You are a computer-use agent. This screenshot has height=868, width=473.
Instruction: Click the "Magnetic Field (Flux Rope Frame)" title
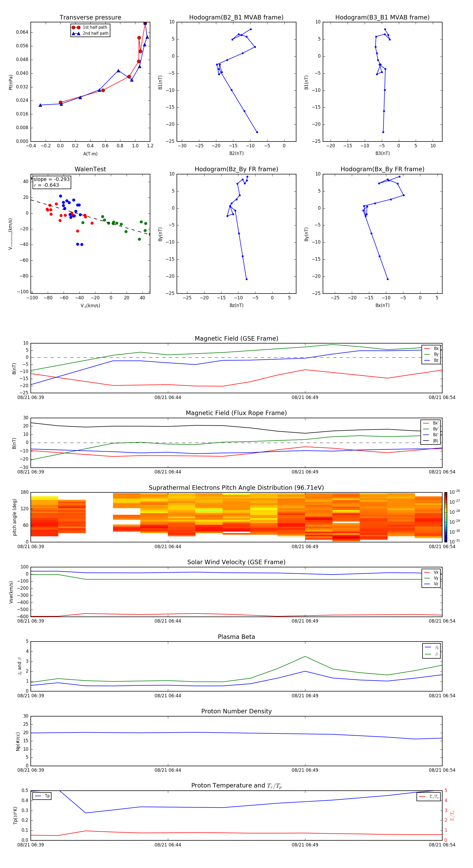[x=236, y=413]
